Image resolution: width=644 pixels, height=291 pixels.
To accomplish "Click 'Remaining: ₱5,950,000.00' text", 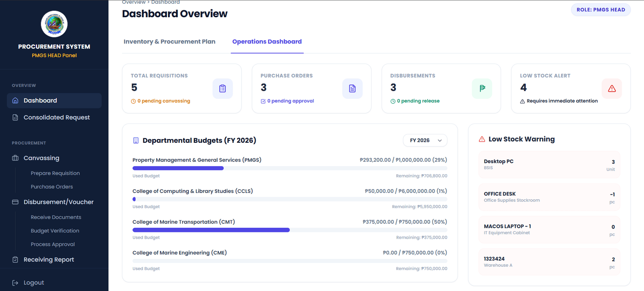I will (x=420, y=207).
